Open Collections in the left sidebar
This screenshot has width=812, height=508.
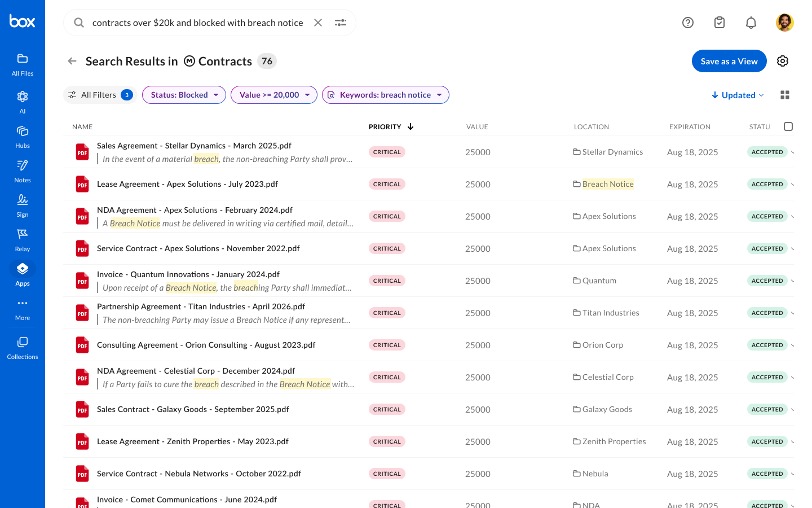23,346
